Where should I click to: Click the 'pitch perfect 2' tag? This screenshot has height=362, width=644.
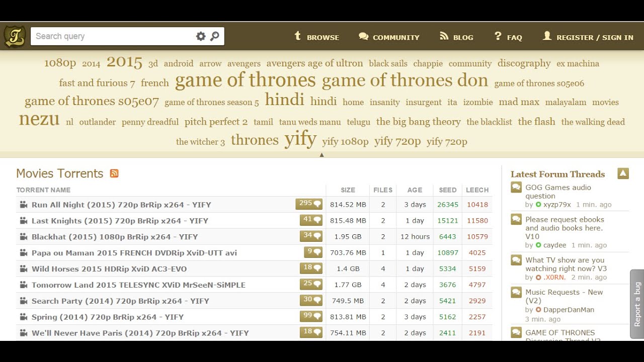(x=216, y=122)
